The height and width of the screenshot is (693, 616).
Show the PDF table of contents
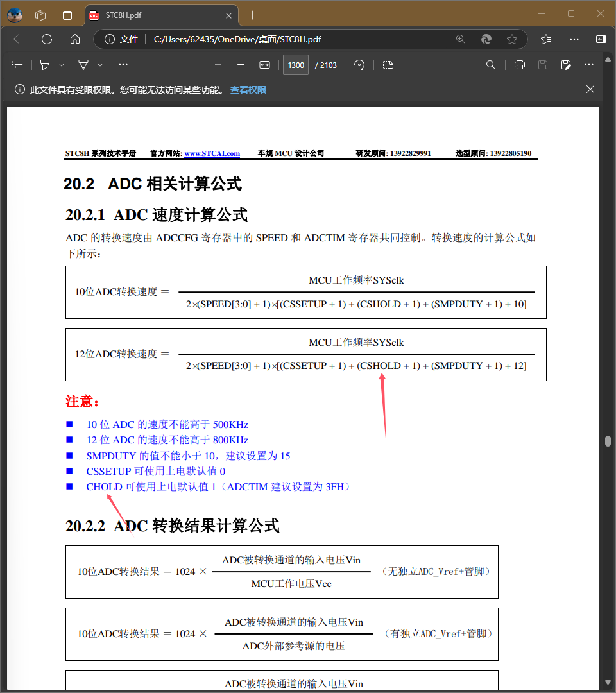click(18, 65)
